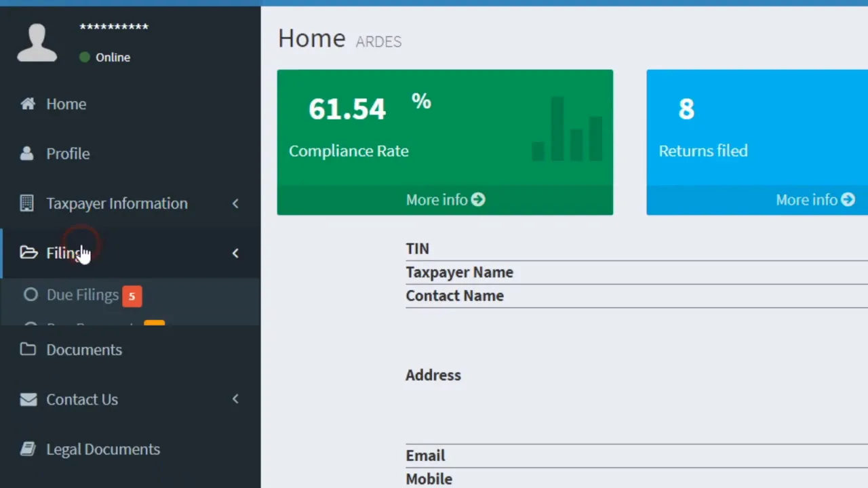Click the Email field label

[x=425, y=455]
